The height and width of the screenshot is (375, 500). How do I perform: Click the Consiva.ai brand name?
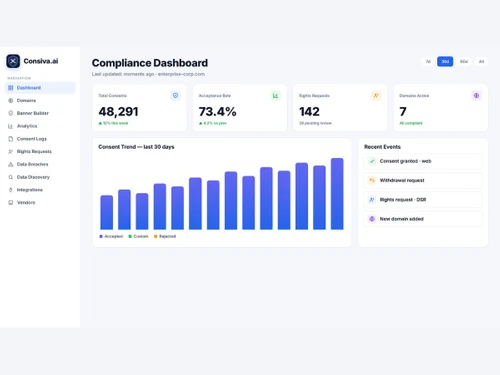(x=41, y=61)
